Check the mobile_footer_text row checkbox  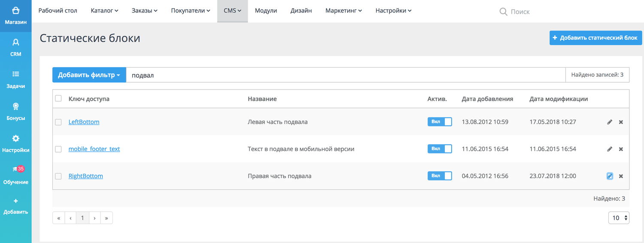(58, 149)
